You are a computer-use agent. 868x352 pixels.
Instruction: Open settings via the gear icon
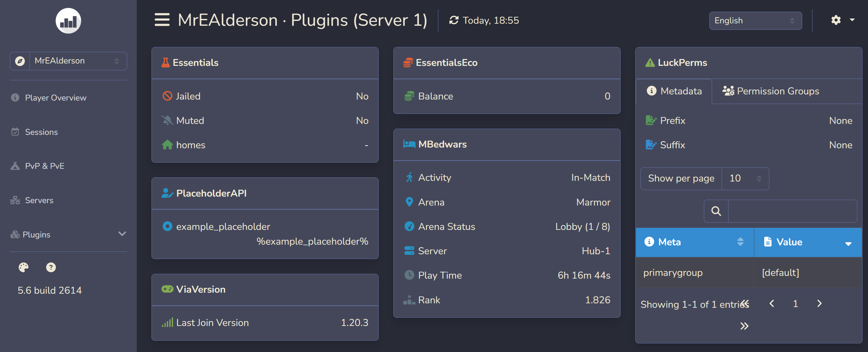click(x=836, y=20)
